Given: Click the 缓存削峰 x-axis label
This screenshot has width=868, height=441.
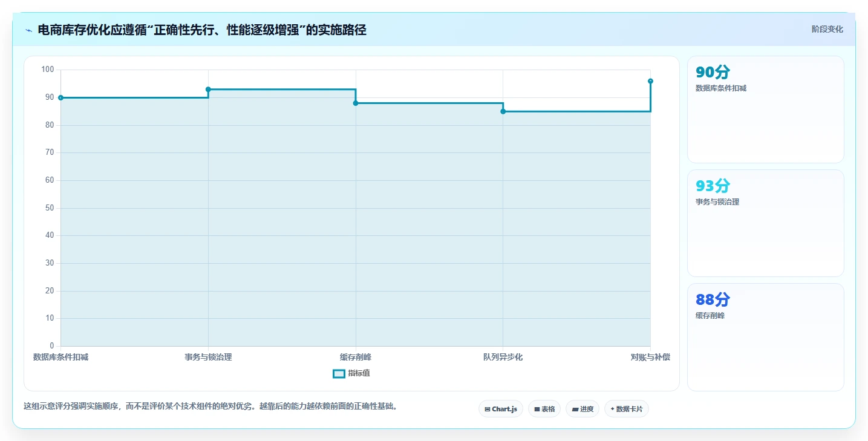Looking at the screenshot, I should (356, 358).
